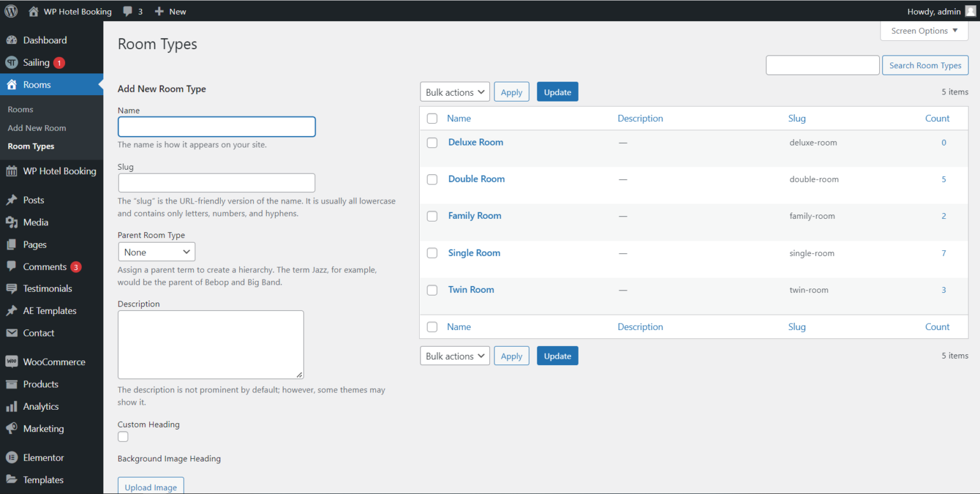Click the Search Room Types button

click(x=925, y=65)
